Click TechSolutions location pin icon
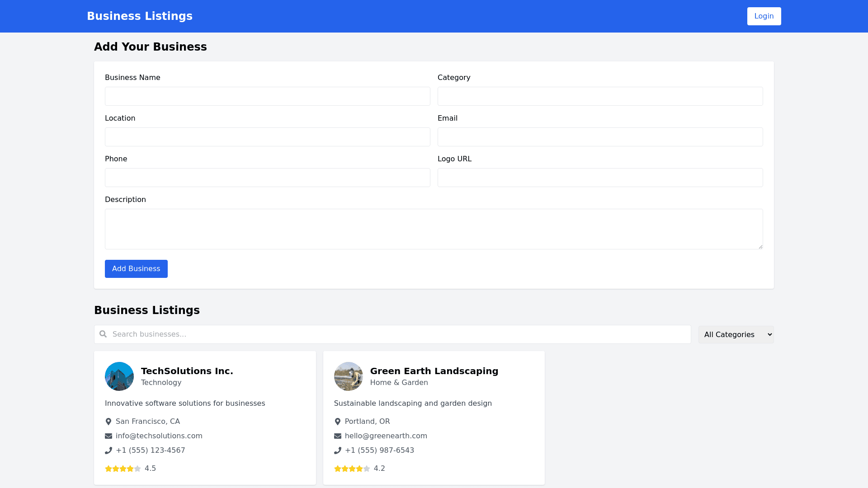This screenshot has width=868, height=488. coord(108,422)
